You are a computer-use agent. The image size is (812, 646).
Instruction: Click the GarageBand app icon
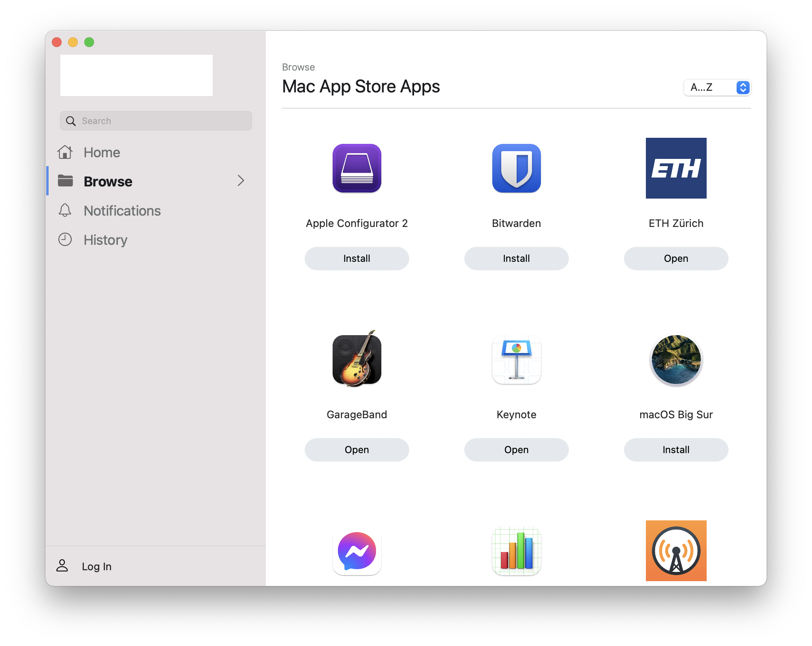357,359
